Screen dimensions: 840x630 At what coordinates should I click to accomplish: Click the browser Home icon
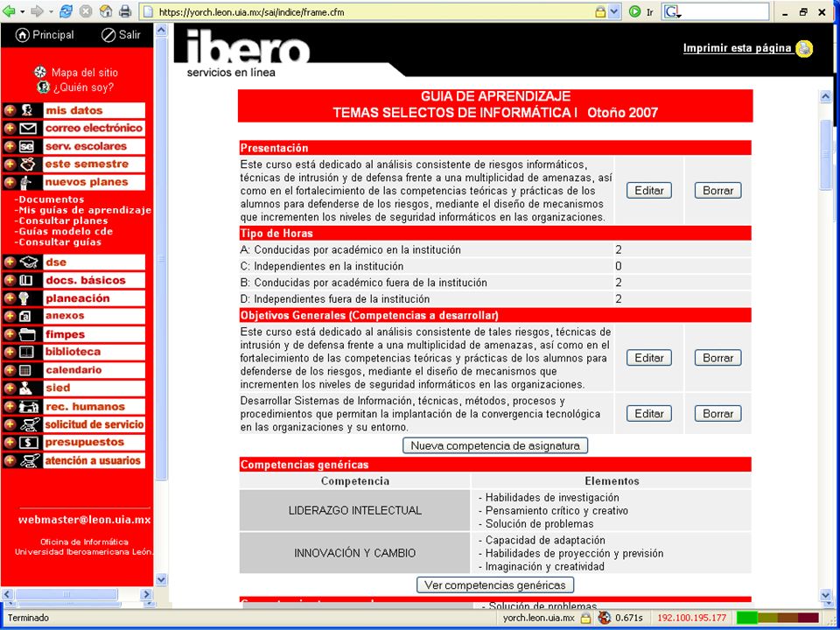point(106,11)
